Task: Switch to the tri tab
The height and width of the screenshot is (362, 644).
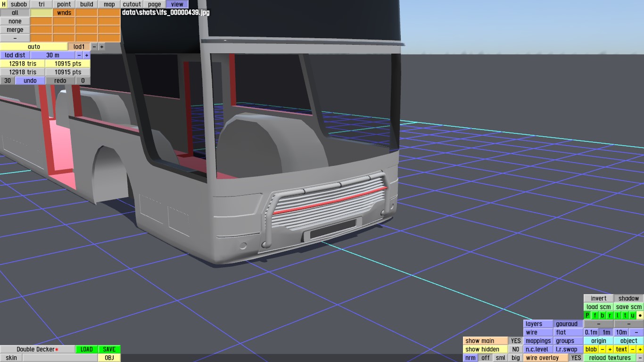Action: (41, 4)
